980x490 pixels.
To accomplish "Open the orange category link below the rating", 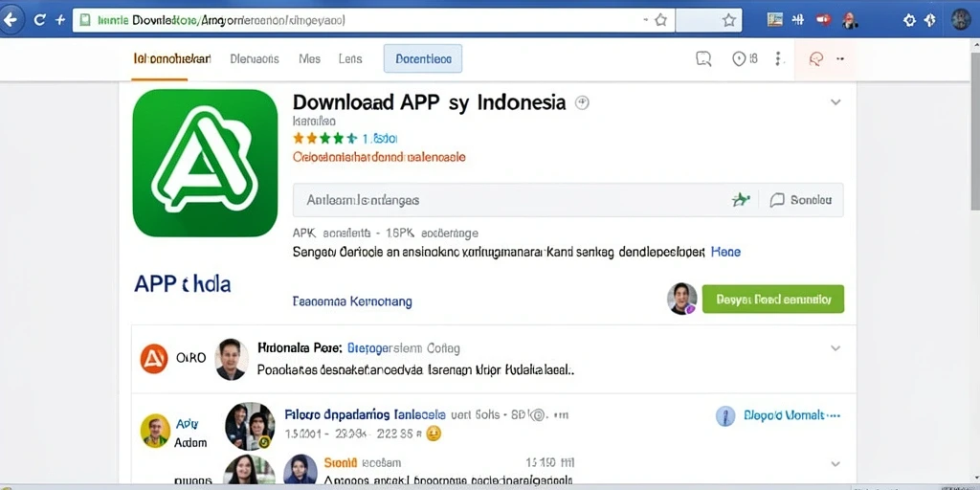I will [379, 157].
